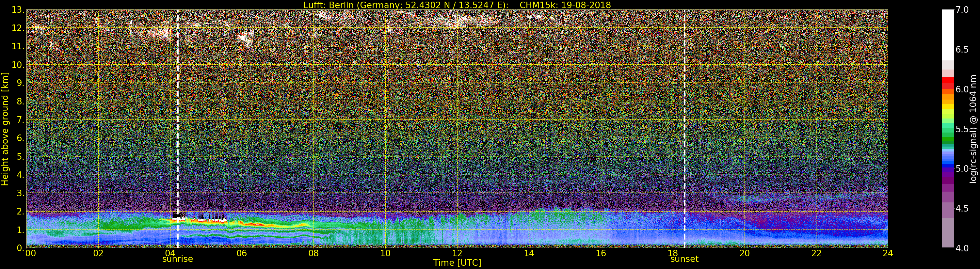The width and height of the screenshot is (980, 269).
Task: Click the time axis tick label 10
Action: (x=385, y=253)
